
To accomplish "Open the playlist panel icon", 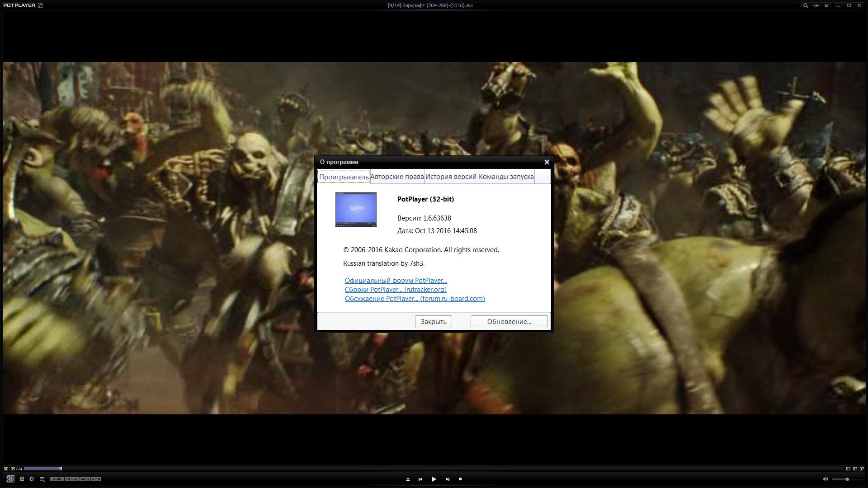I will (x=22, y=479).
